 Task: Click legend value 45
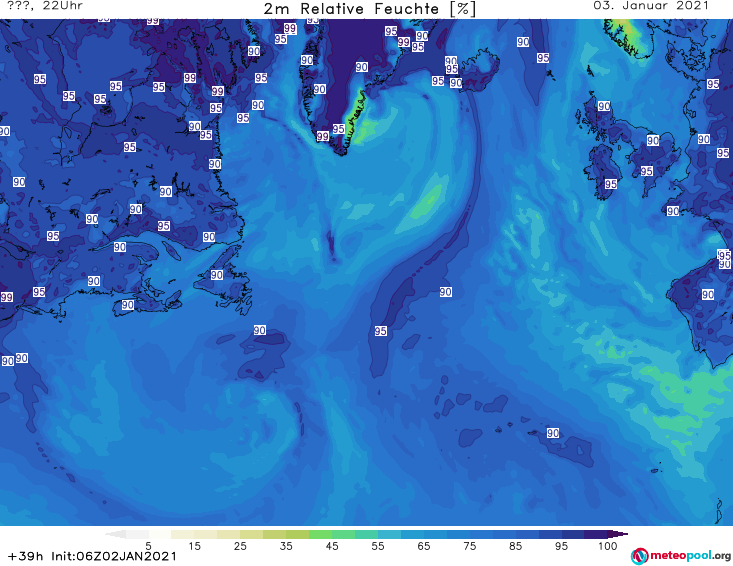point(332,545)
